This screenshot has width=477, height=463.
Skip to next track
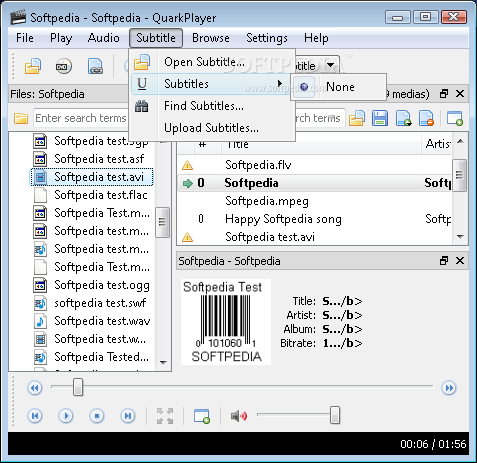tap(128, 416)
